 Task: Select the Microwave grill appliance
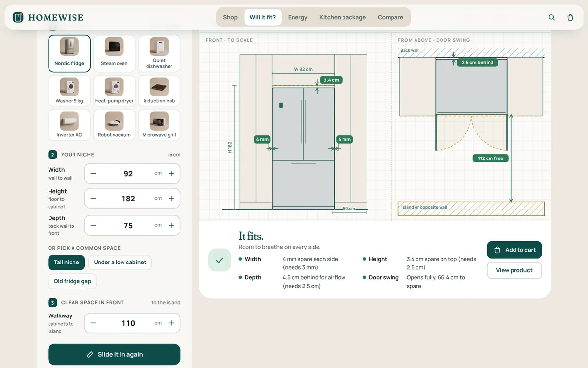(x=159, y=125)
